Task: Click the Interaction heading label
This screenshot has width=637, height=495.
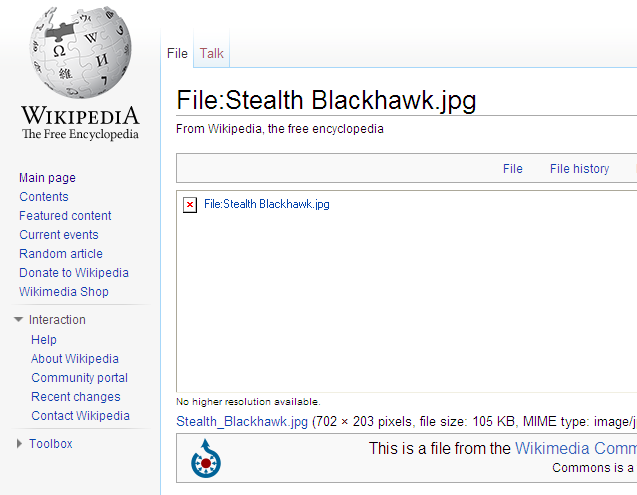Action: (57, 320)
